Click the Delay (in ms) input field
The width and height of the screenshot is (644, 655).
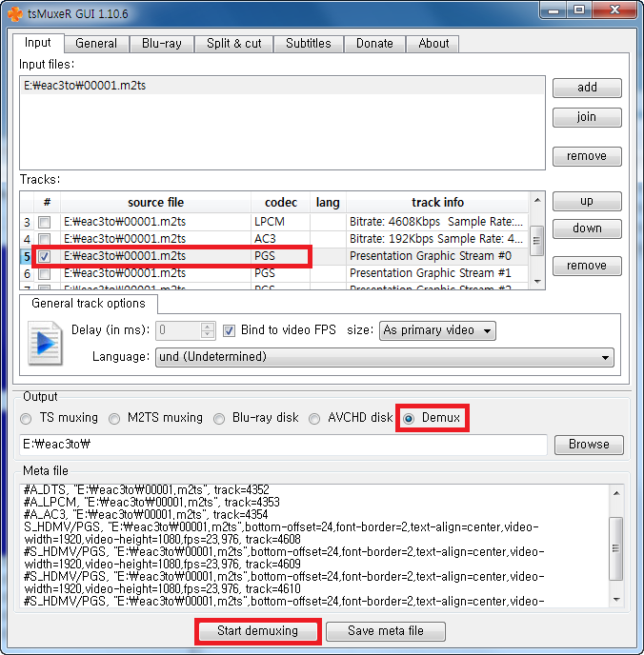178,331
